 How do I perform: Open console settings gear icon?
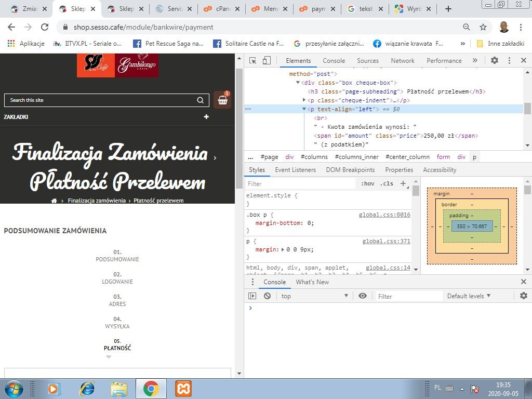click(x=524, y=296)
